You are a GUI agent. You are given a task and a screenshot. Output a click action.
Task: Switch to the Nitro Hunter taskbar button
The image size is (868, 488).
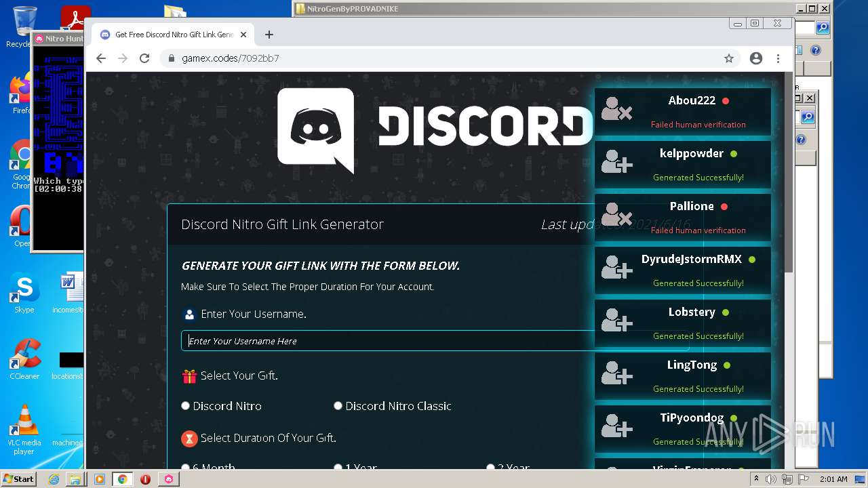pyautogui.click(x=169, y=479)
